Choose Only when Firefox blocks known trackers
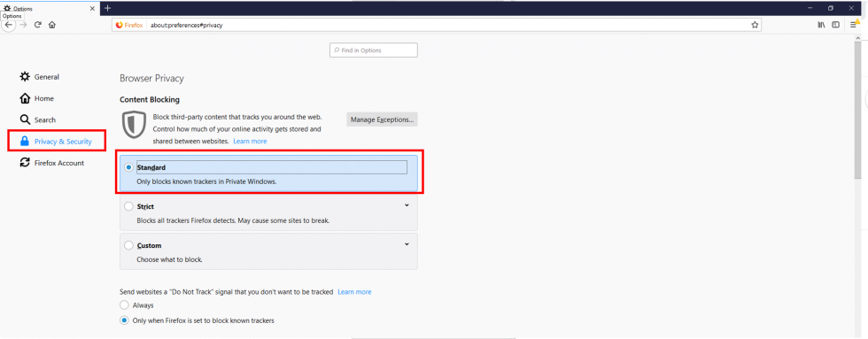 [x=125, y=320]
